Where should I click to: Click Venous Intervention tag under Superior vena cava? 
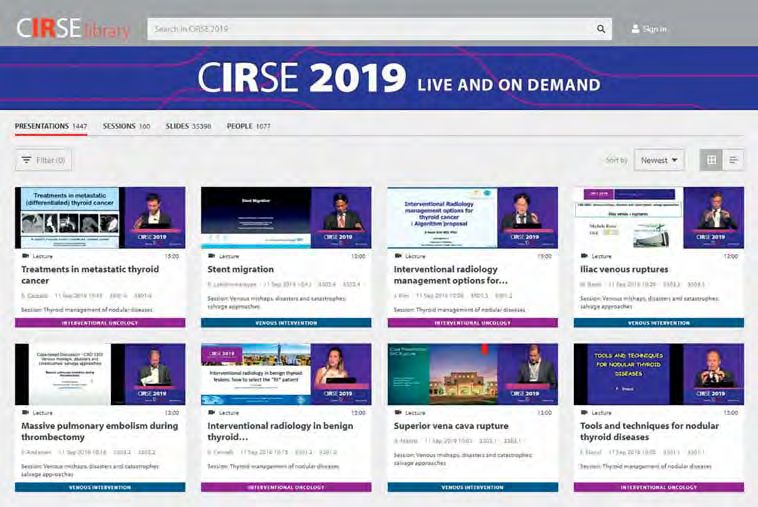(473, 487)
